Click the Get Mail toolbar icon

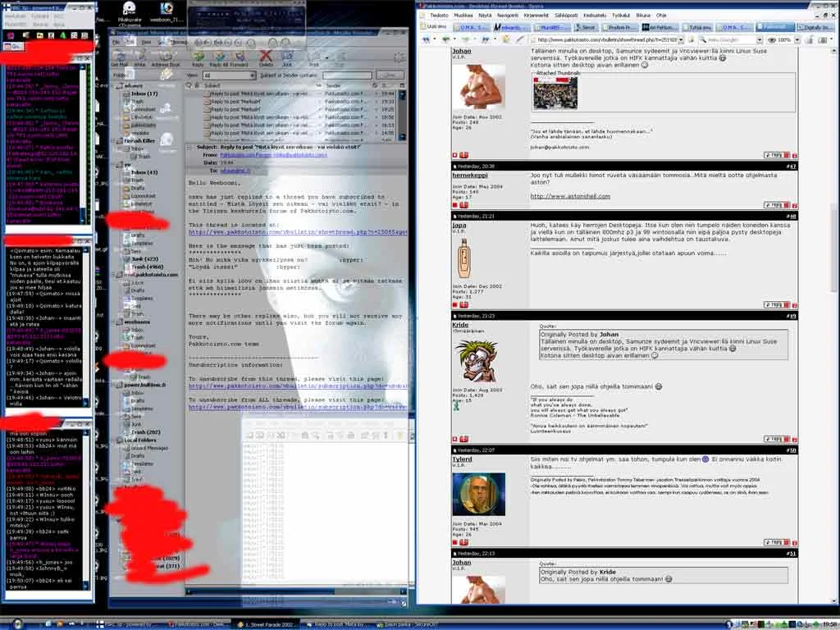point(120,57)
